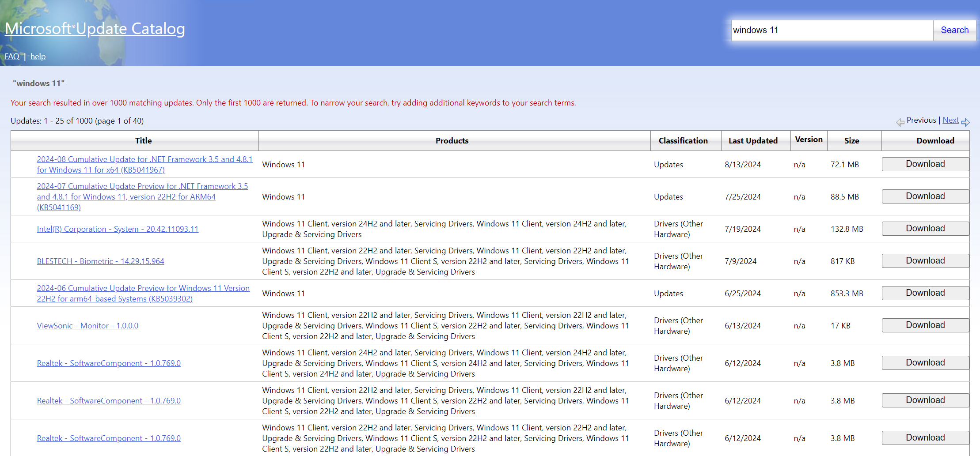Click the 132.8 MB size value
This screenshot has width=980, height=456.
pyautogui.click(x=847, y=229)
